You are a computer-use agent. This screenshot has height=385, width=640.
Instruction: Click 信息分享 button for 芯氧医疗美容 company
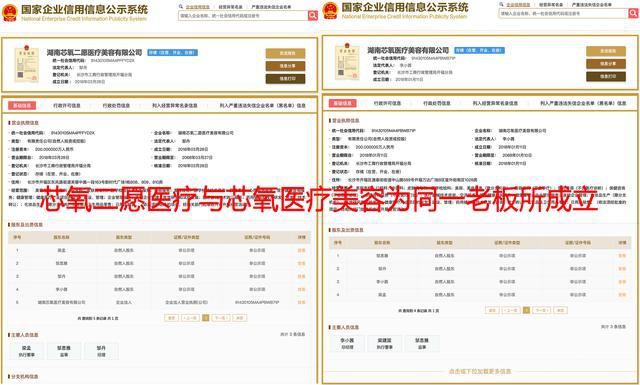pos(606,64)
